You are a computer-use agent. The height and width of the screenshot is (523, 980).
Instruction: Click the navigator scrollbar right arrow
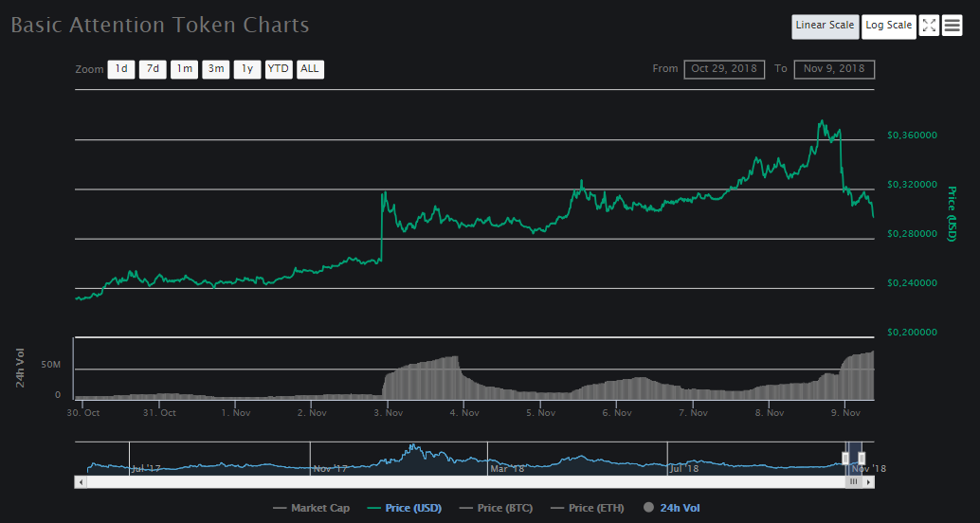[x=869, y=482]
